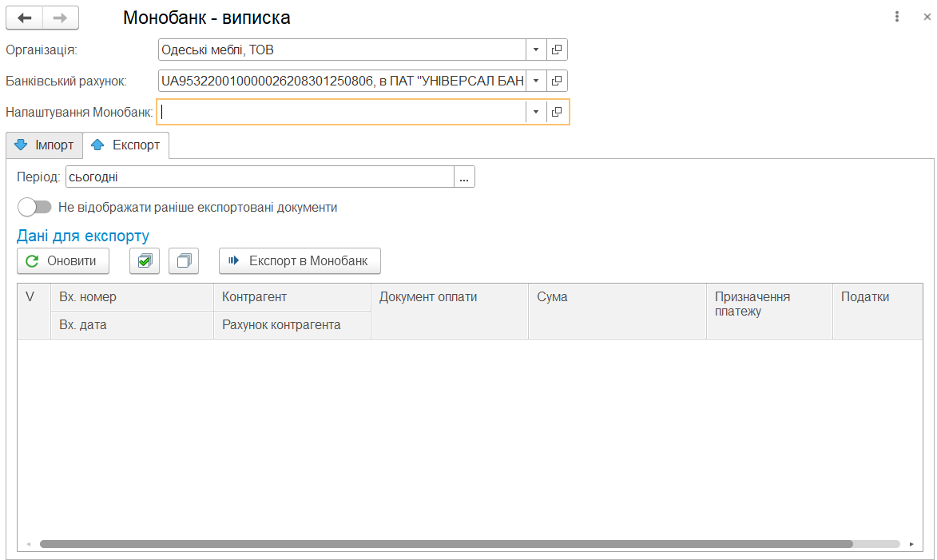The height and width of the screenshot is (560, 937).
Task: Expand the Налаштування Монобанк dropdown
Action: pos(535,112)
